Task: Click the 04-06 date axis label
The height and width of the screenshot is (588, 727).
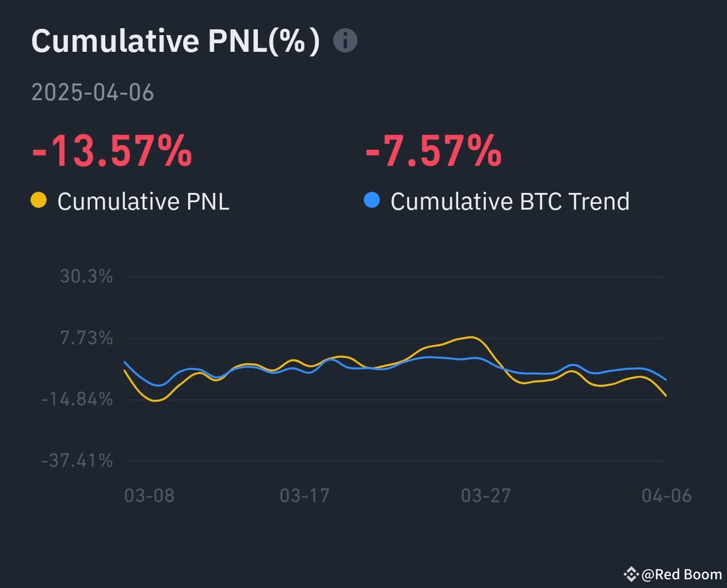Action: [x=667, y=495]
